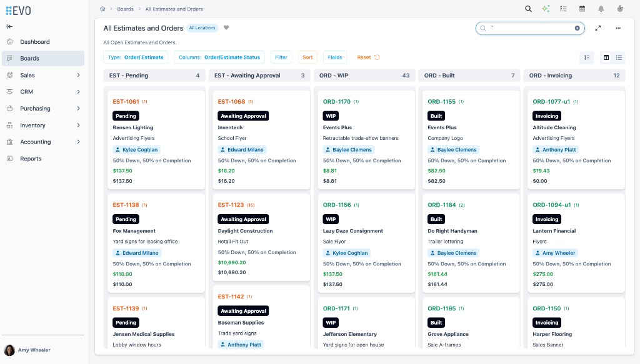Click the Fields button
Image resolution: width=640 pixels, height=364 pixels.
[x=335, y=57]
